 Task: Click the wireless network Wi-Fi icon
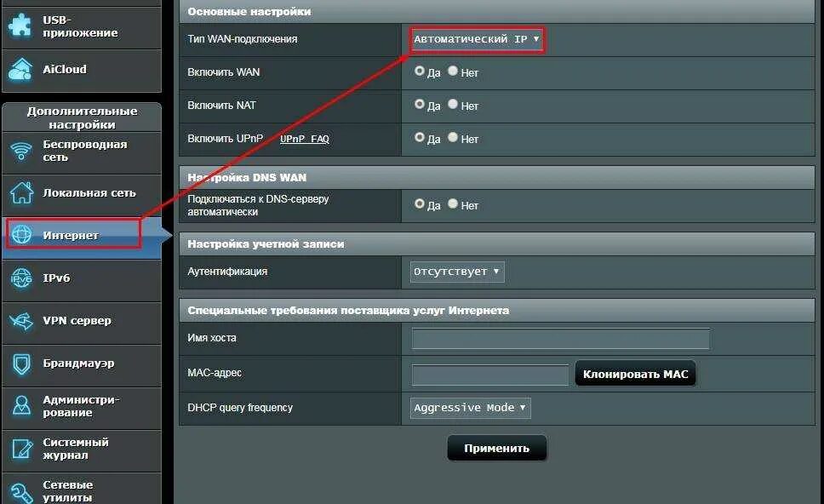point(21,151)
